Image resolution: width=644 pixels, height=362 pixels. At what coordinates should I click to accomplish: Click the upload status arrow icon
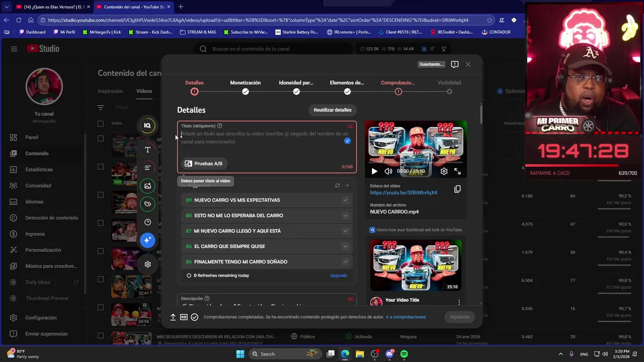click(x=173, y=317)
